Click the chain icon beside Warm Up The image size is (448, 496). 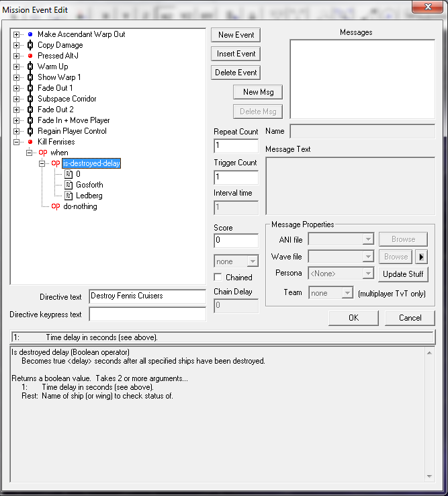(x=30, y=67)
